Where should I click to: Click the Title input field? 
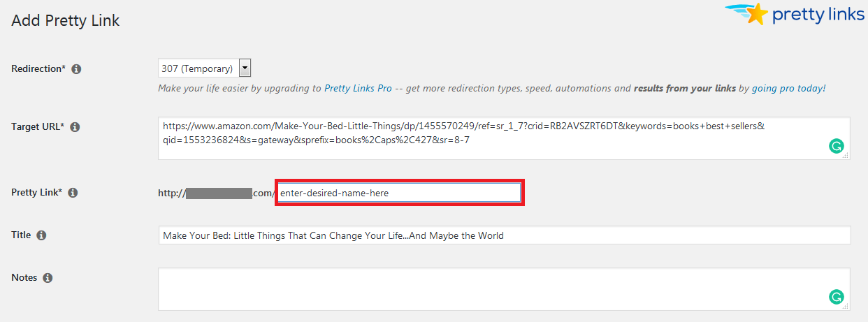coord(504,235)
